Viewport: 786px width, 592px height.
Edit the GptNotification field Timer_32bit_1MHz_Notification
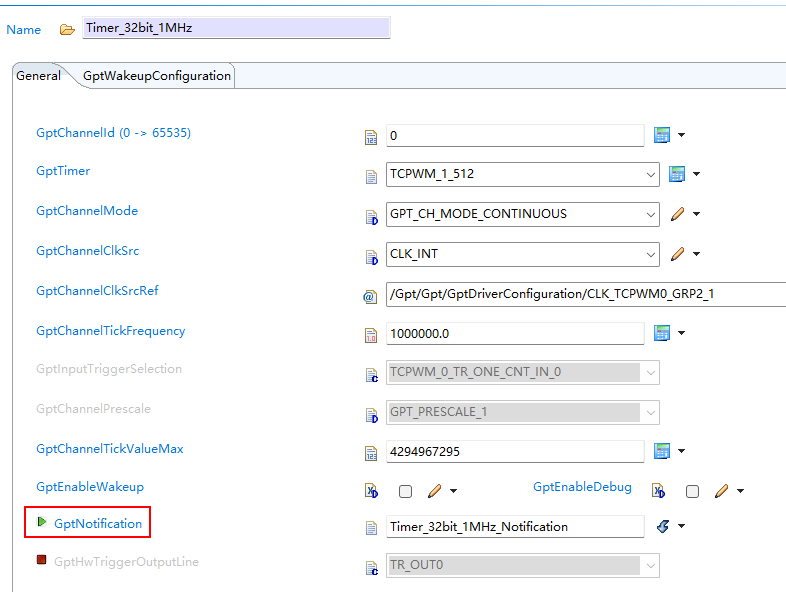515,527
